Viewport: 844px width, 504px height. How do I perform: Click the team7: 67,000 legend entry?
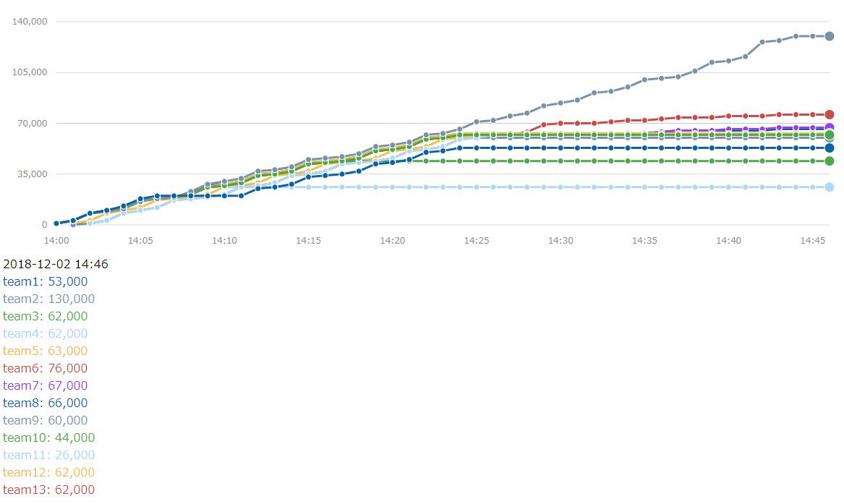(46, 385)
